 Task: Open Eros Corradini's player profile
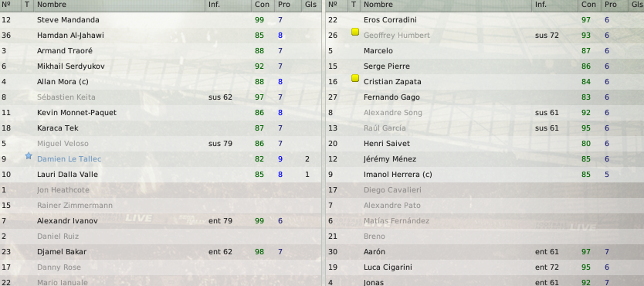390,20
